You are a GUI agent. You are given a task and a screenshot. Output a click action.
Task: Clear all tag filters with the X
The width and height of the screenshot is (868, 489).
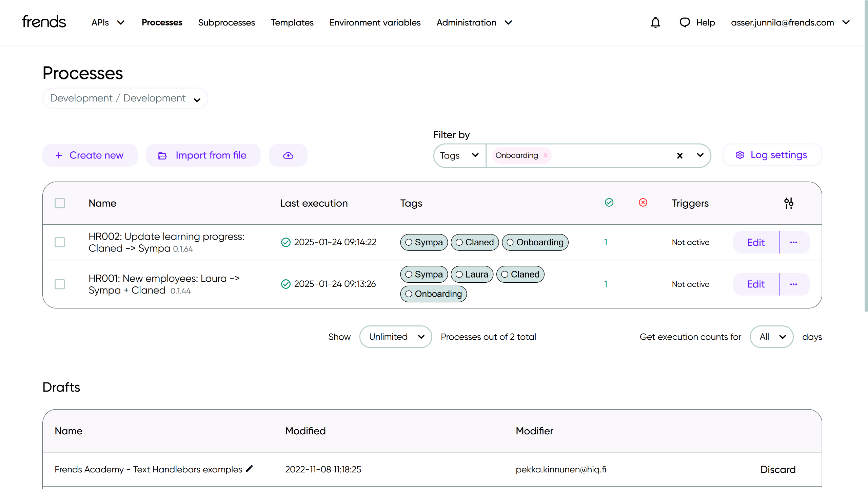tap(679, 155)
